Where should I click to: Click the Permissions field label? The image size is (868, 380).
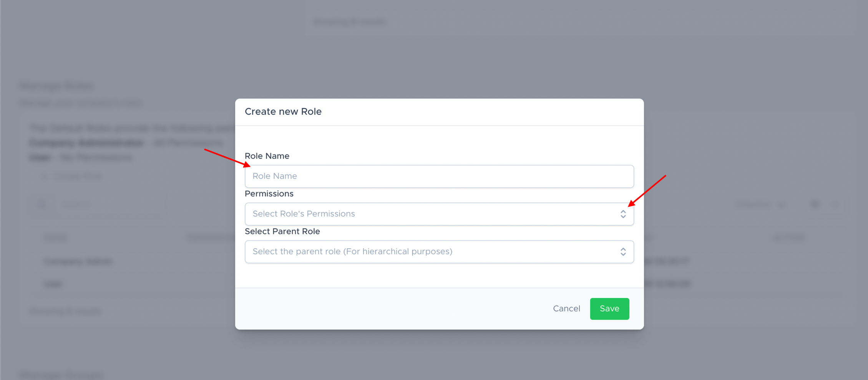click(x=269, y=193)
